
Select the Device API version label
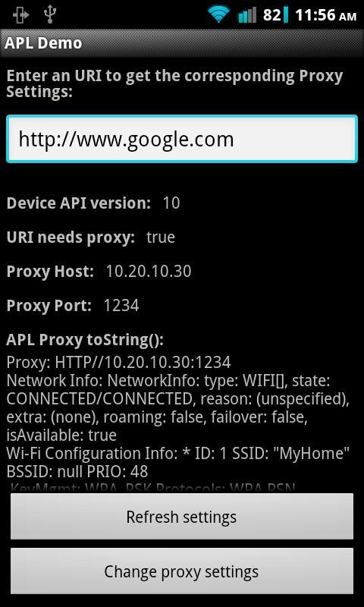[79, 203]
